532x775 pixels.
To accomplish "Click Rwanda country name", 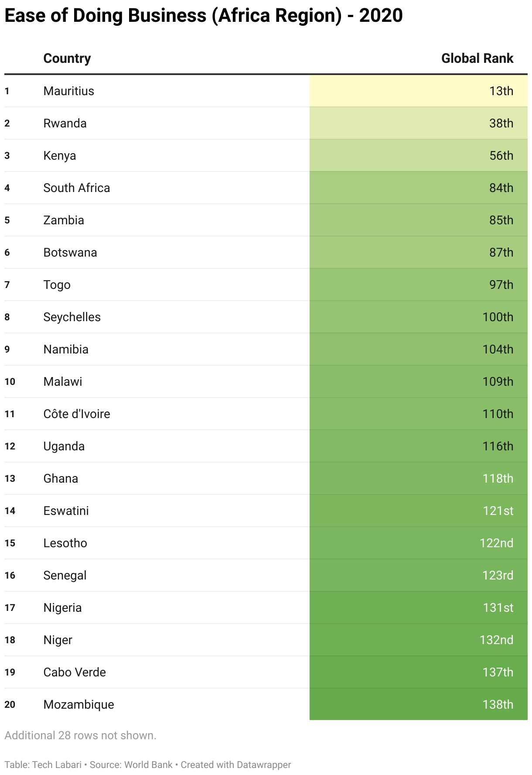I will point(65,123).
